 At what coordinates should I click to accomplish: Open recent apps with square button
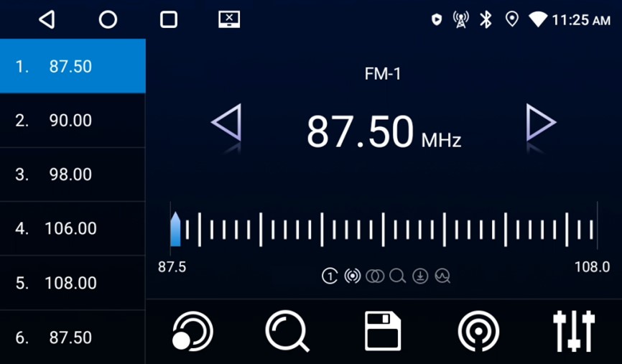coord(169,19)
